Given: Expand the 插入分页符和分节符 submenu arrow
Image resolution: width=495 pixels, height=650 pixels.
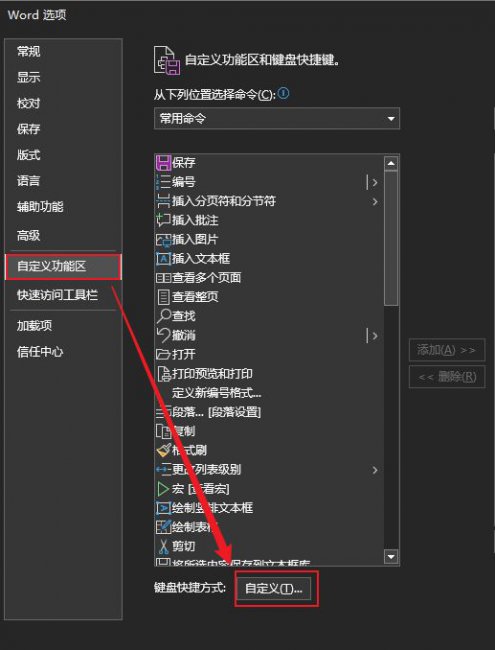Looking at the screenshot, I should click(375, 201).
